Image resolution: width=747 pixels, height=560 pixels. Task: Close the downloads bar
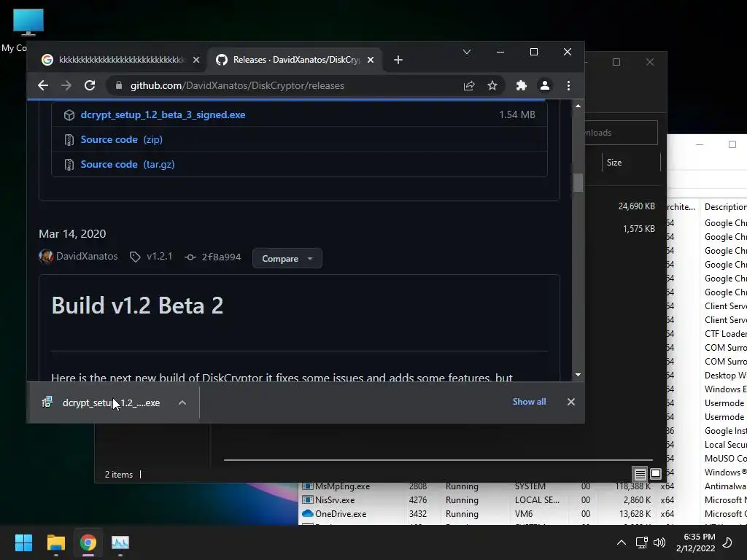570,402
